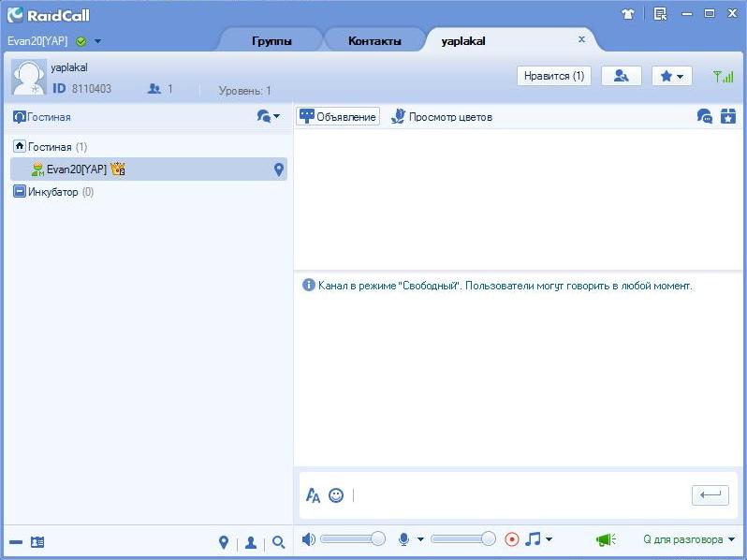The image size is (747, 560).
Task: Mute the microphone icon
Action: [403, 539]
